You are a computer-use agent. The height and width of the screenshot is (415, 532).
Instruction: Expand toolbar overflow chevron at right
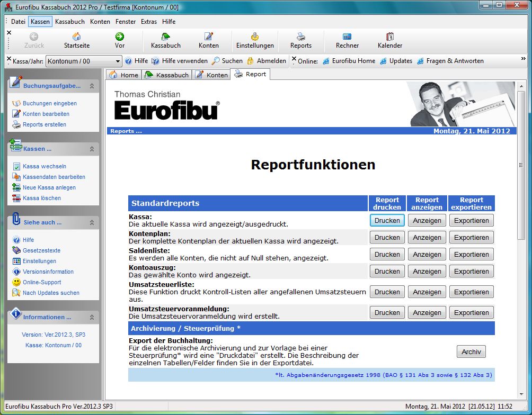523,59
